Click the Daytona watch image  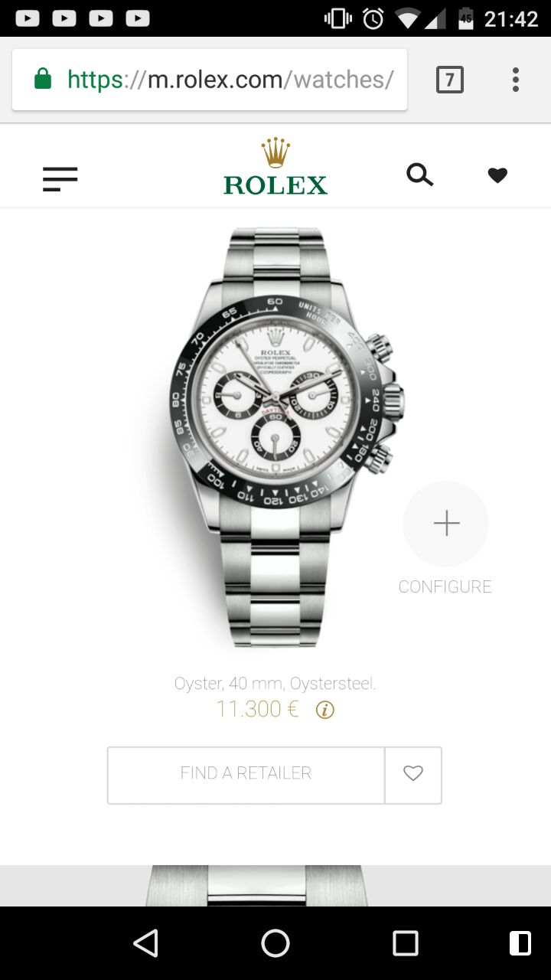(286, 436)
